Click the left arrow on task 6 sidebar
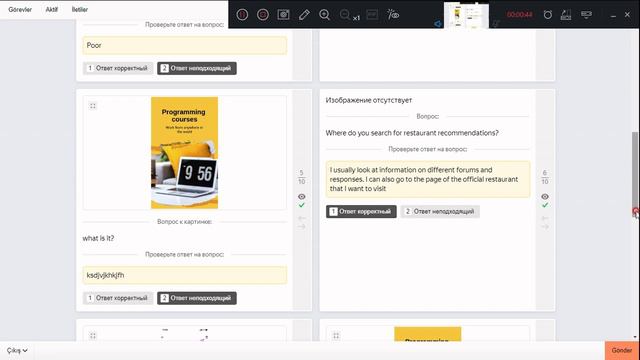 545,218
